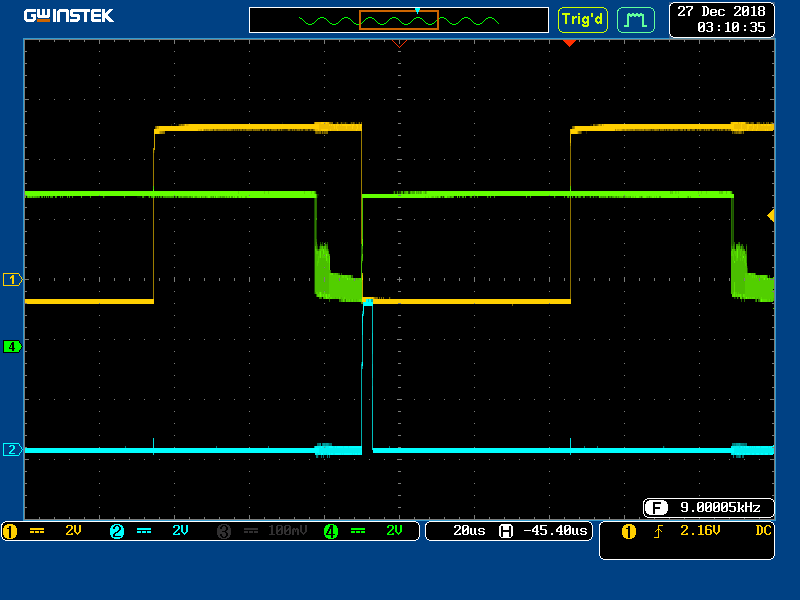Click the channel 4 2V scale value
Viewport: 800px width, 600px height.
tap(394, 531)
